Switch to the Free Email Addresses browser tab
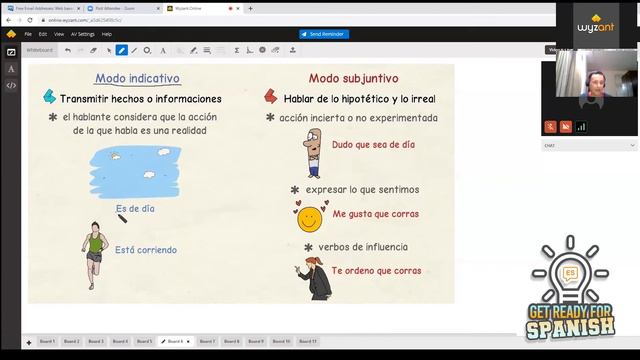640x360 pixels. (x=44, y=8)
